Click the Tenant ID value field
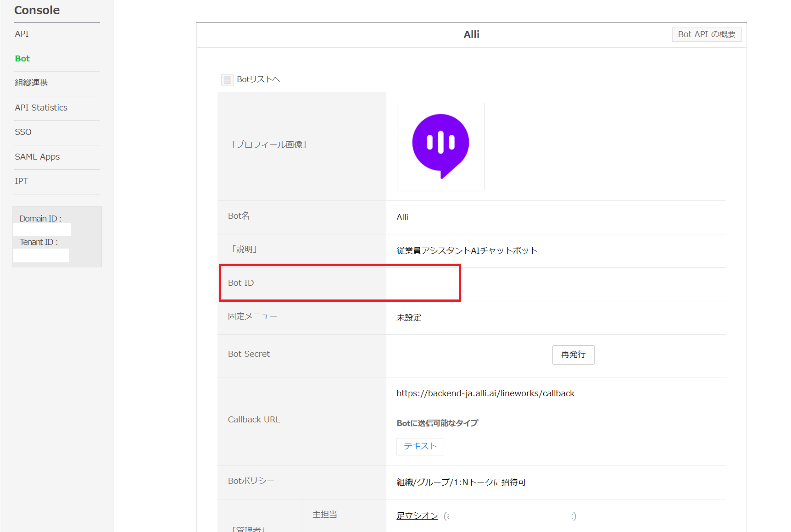The image size is (791, 532). tap(41, 255)
